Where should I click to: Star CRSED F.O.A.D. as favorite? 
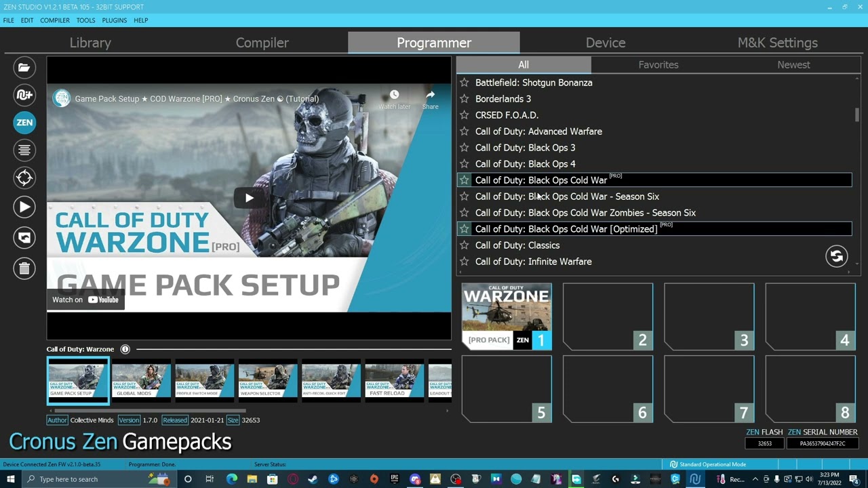465,115
